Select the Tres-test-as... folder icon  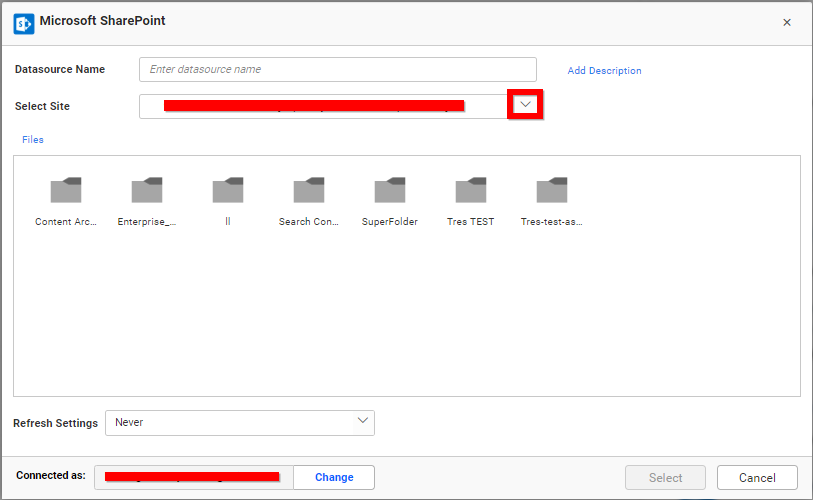click(552, 191)
